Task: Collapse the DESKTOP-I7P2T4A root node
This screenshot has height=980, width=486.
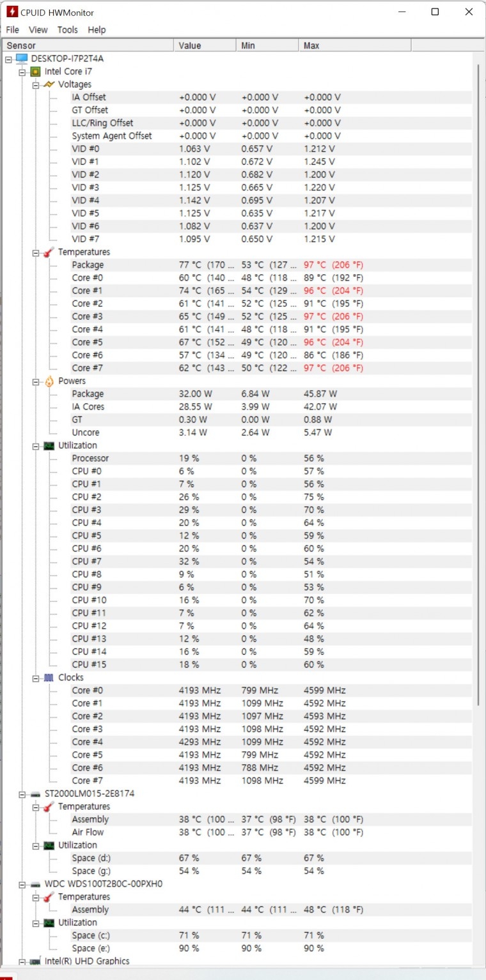Action: pyautogui.click(x=8, y=59)
